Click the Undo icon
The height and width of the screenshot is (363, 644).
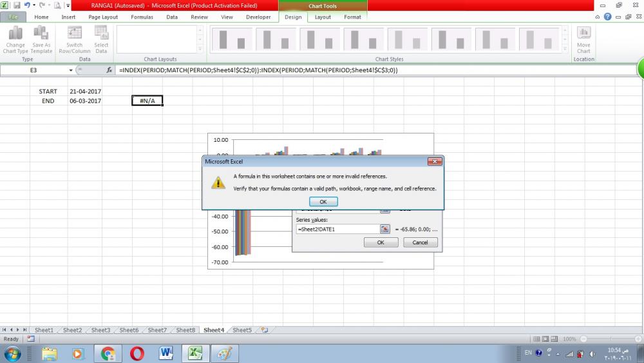(x=26, y=5)
